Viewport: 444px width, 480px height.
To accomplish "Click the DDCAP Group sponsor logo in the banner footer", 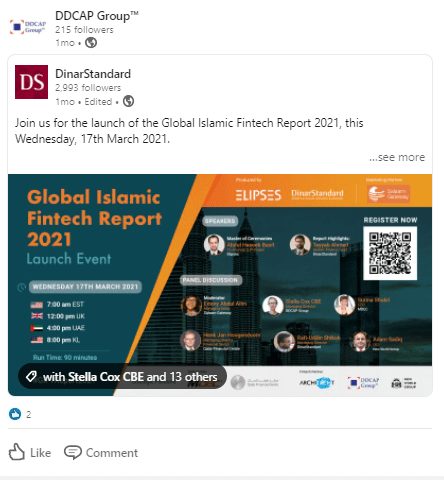I will (363, 383).
